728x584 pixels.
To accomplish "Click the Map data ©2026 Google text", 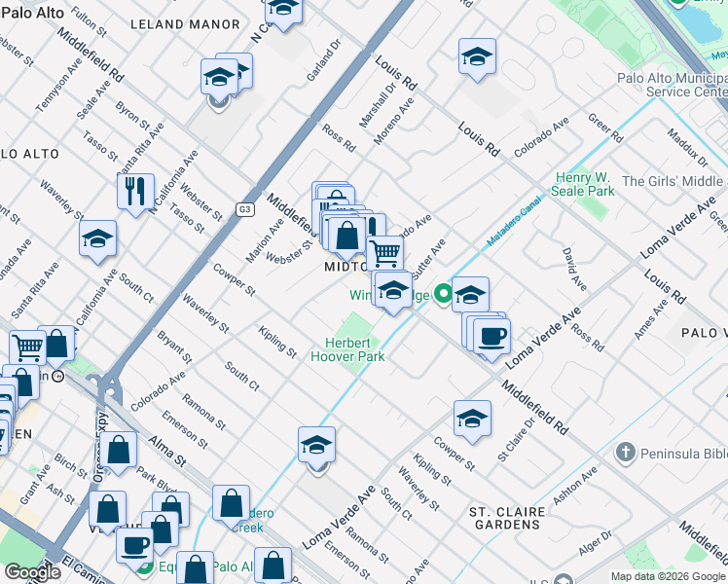I will point(668,577).
